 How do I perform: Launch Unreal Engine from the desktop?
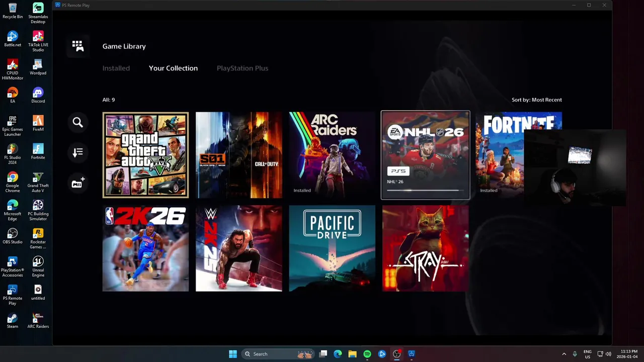[x=38, y=267]
